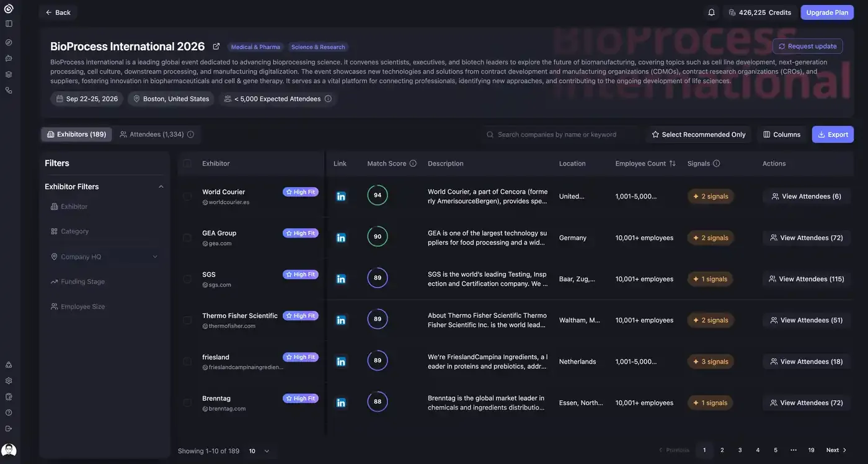Open the notifications bell icon
The width and height of the screenshot is (868, 464).
711,12
